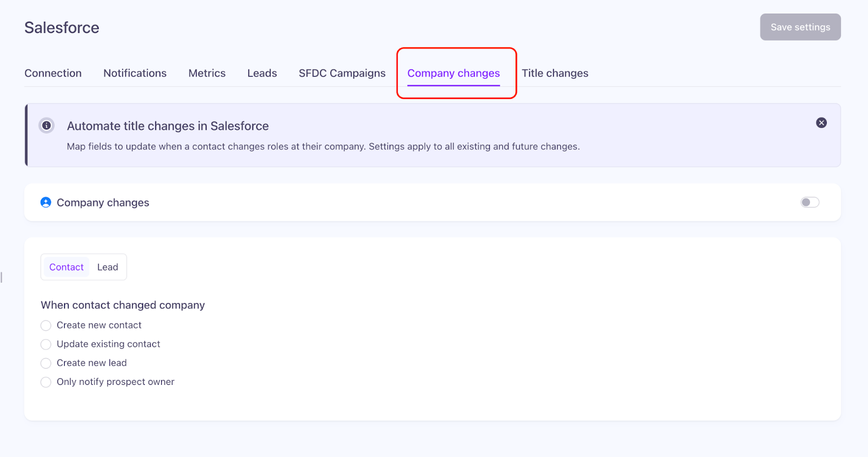The width and height of the screenshot is (868, 457).
Task: Switch to the Lead segment button
Action: (107, 267)
